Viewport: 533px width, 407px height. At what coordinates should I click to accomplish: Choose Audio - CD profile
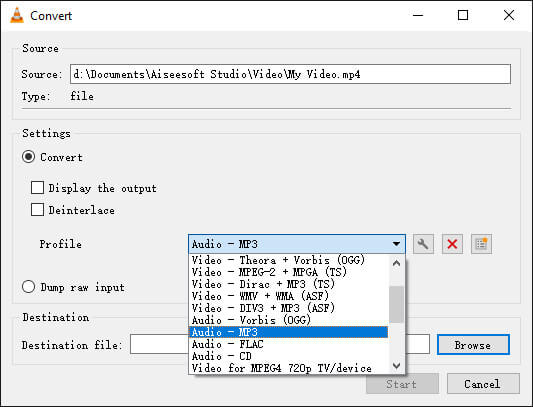pos(288,356)
